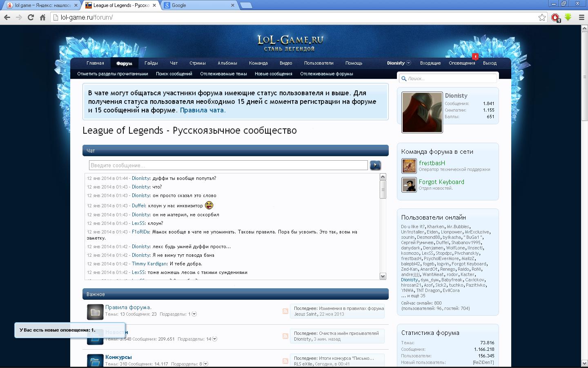588x368 pixels.
Task: Click the Правила форума folder icon
Action: [x=95, y=312]
